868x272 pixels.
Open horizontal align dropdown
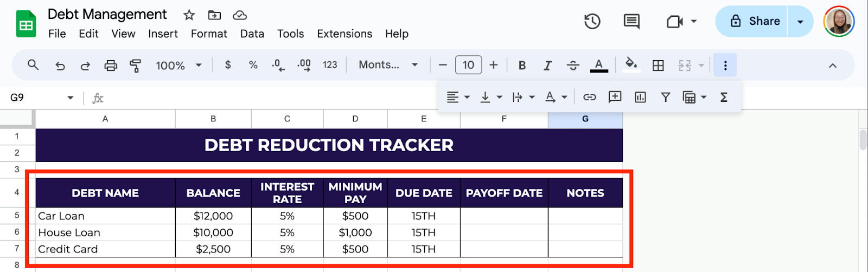(458, 98)
